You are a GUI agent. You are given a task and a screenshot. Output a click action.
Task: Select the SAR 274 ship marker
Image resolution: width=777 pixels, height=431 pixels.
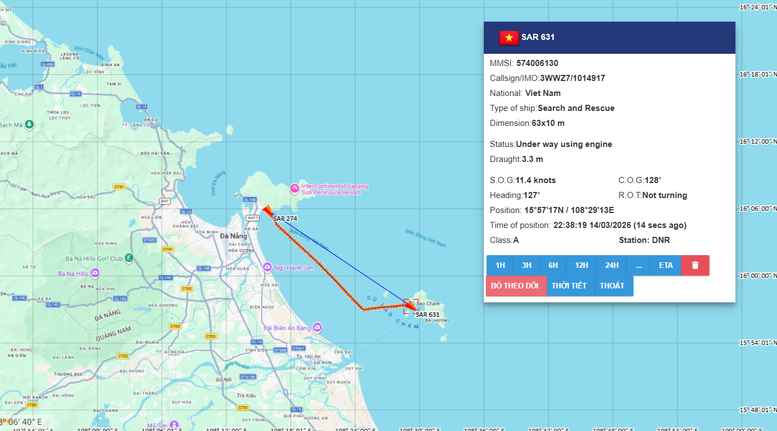point(267,211)
